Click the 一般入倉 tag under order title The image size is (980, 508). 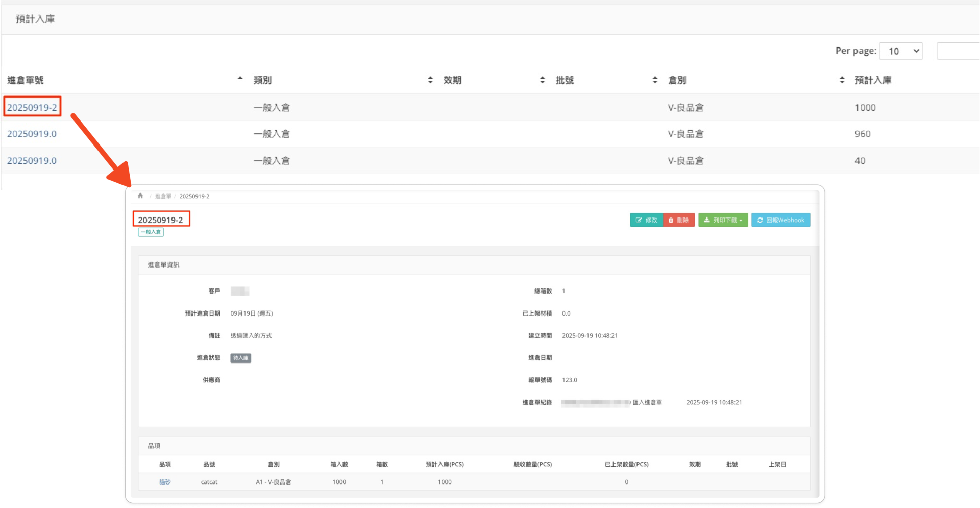[x=151, y=232]
